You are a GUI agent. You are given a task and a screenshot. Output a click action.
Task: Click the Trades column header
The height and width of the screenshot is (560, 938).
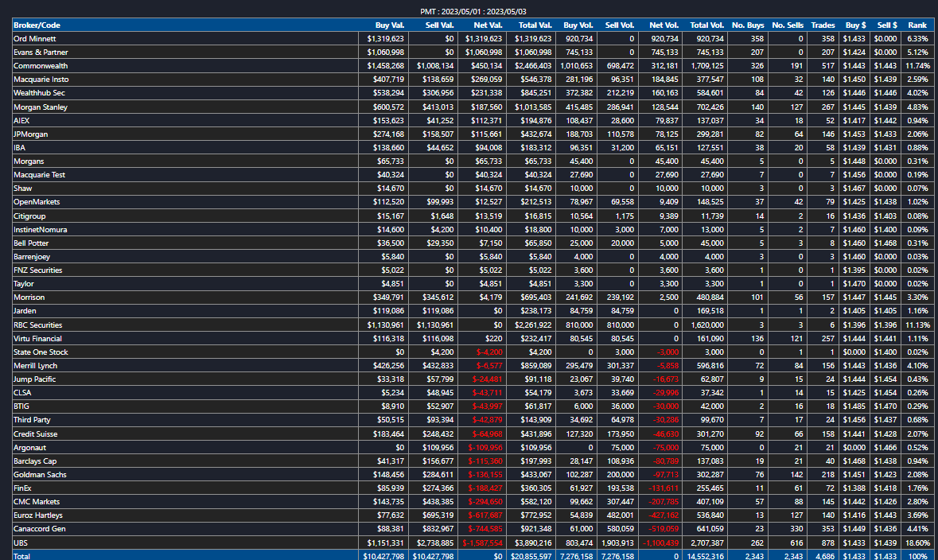point(823,25)
